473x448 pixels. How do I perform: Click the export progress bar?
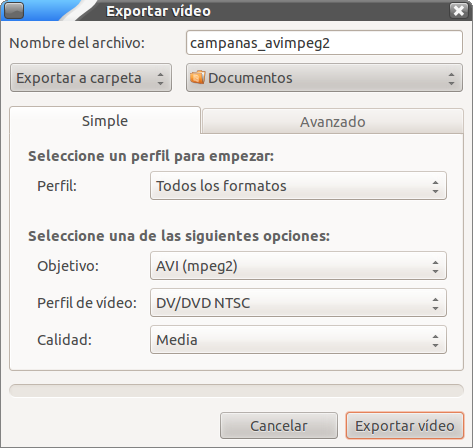click(x=236, y=390)
